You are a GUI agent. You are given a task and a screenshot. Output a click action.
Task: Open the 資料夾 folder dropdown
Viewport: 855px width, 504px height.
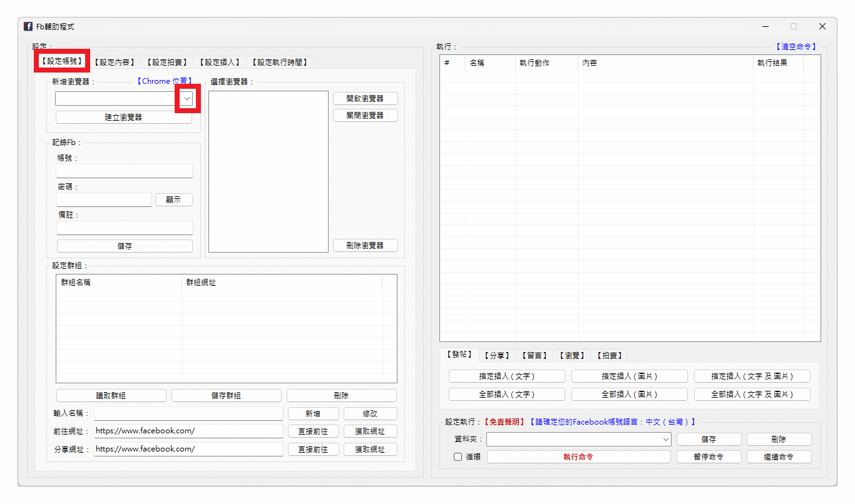point(665,440)
